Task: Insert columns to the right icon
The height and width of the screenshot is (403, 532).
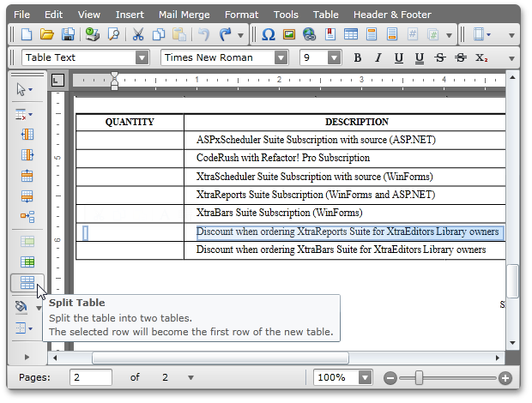Action: coord(27,155)
